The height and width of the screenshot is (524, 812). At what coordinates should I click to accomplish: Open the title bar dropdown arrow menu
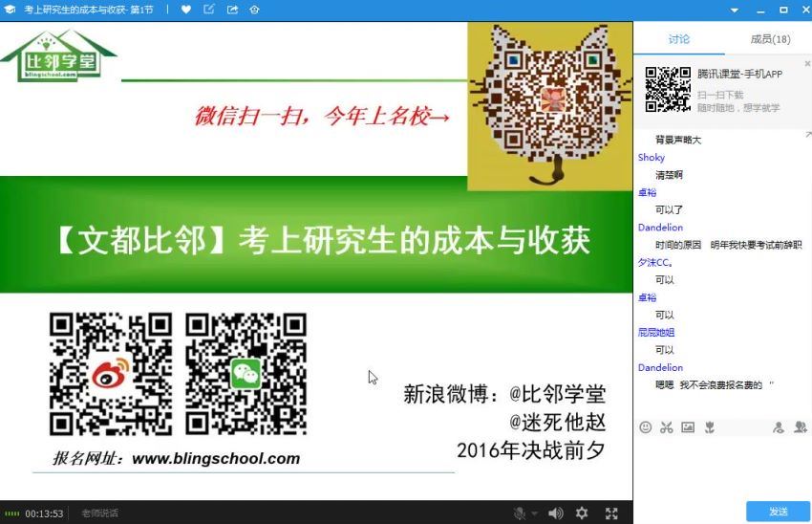[x=735, y=10]
